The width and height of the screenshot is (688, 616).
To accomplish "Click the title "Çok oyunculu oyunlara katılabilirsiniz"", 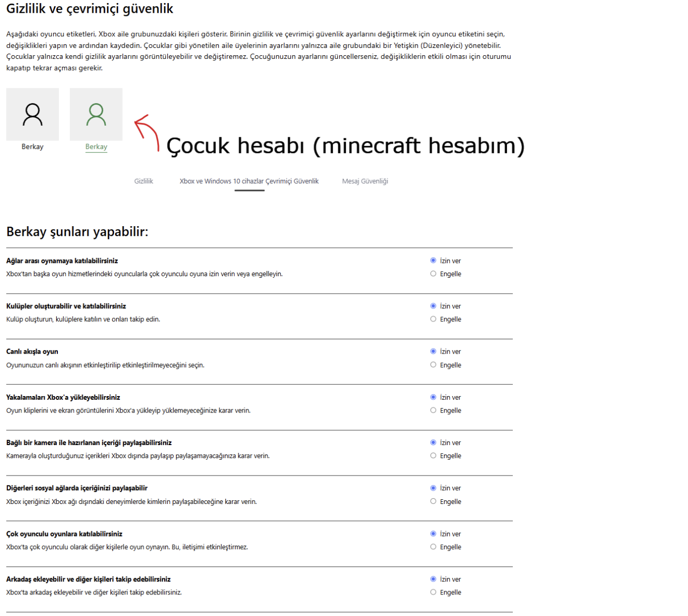I will [64, 534].
